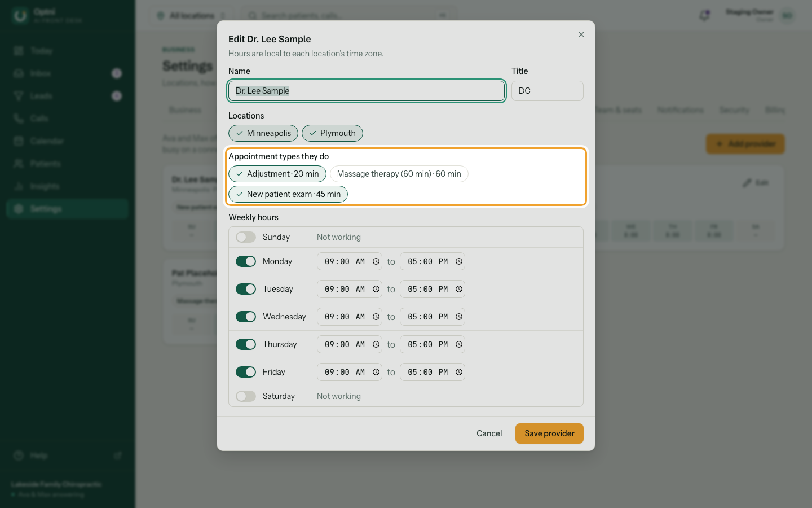Open the clock picker for Wednesday end time

(459, 317)
